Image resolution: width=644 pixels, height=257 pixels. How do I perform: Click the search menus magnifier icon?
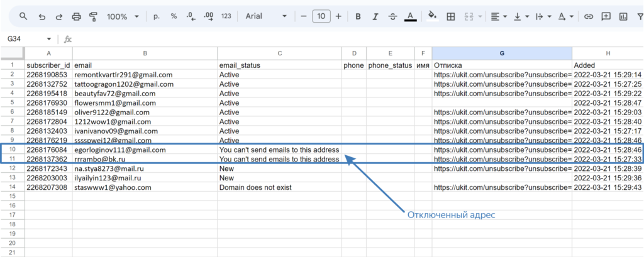[x=23, y=16]
